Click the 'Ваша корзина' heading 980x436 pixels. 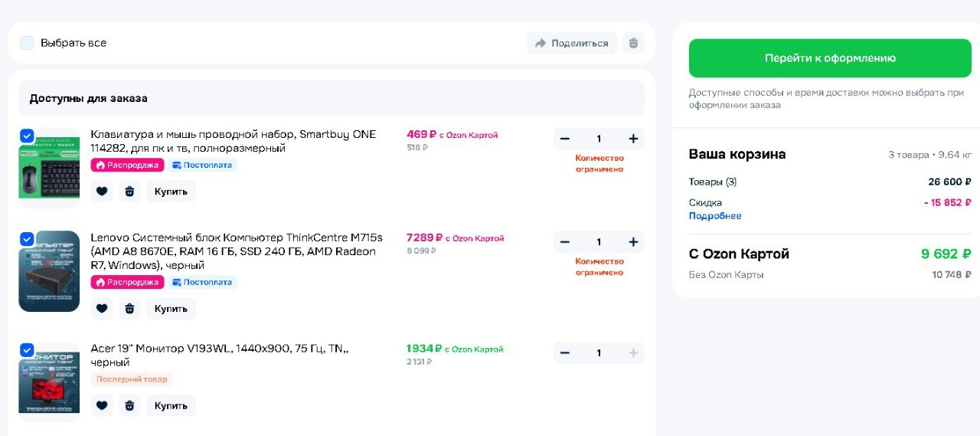(x=737, y=154)
